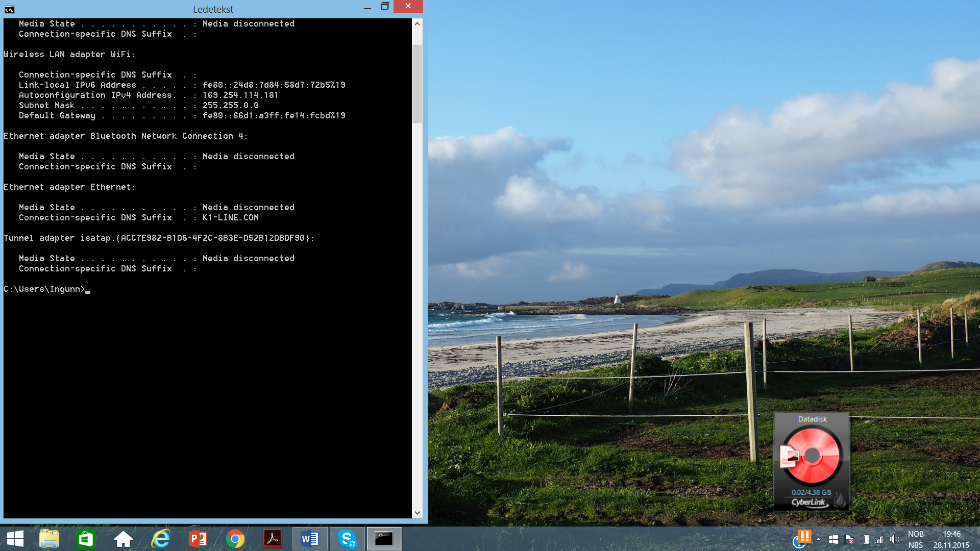This screenshot has width=980, height=551.
Task: Click the Command Prompt scrollbar thumb
Action: tap(418, 84)
